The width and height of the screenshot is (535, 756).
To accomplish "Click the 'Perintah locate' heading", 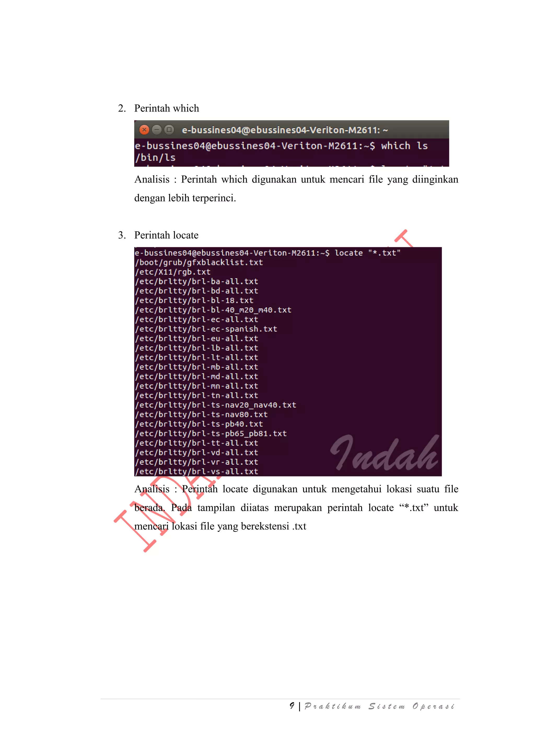I will coord(166,235).
